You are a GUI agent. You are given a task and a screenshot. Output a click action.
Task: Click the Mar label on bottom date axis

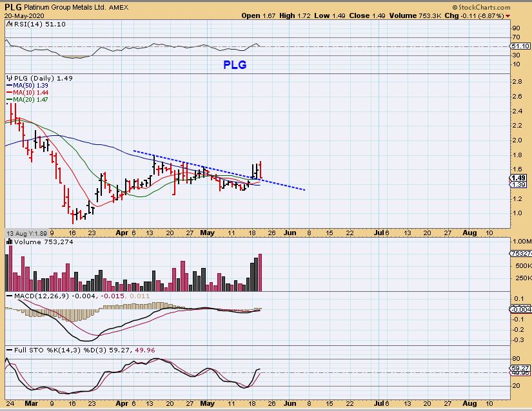click(31, 403)
